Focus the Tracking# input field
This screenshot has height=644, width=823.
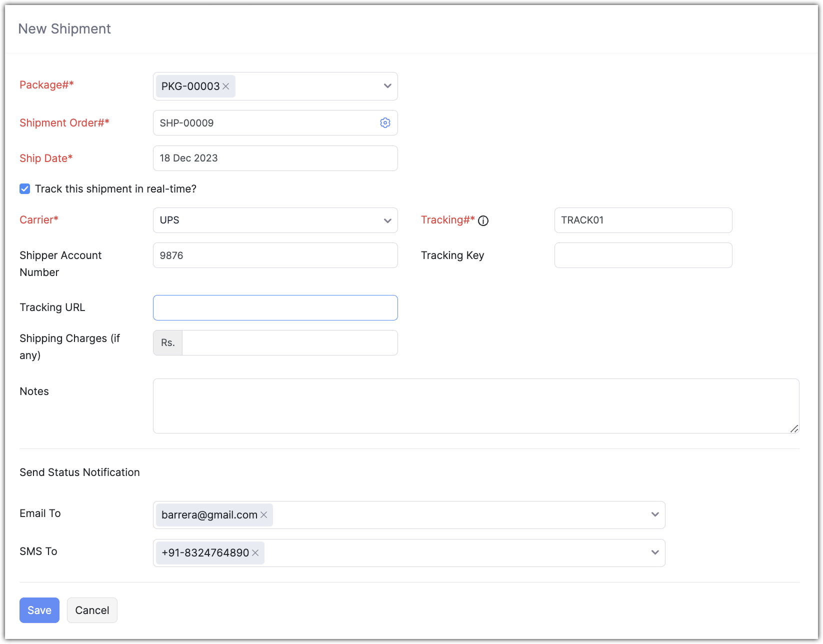tap(643, 220)
